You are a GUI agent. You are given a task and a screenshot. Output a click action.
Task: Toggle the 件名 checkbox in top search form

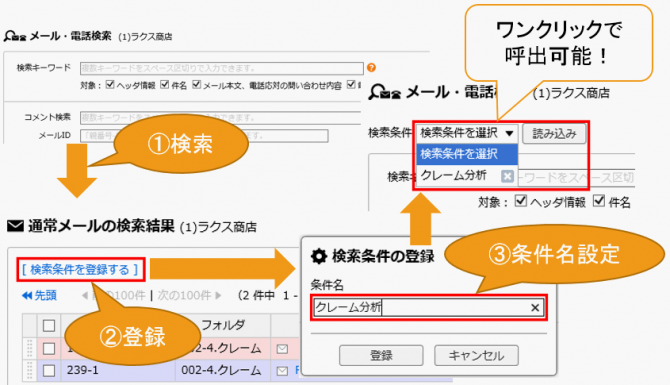(165, 85)
